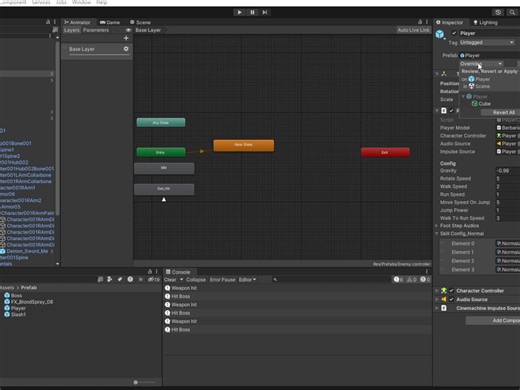This screenshot has width=520, height=390.
Task: Click the Cinemachine Impulse Source script icon
Action: [444, 308]
